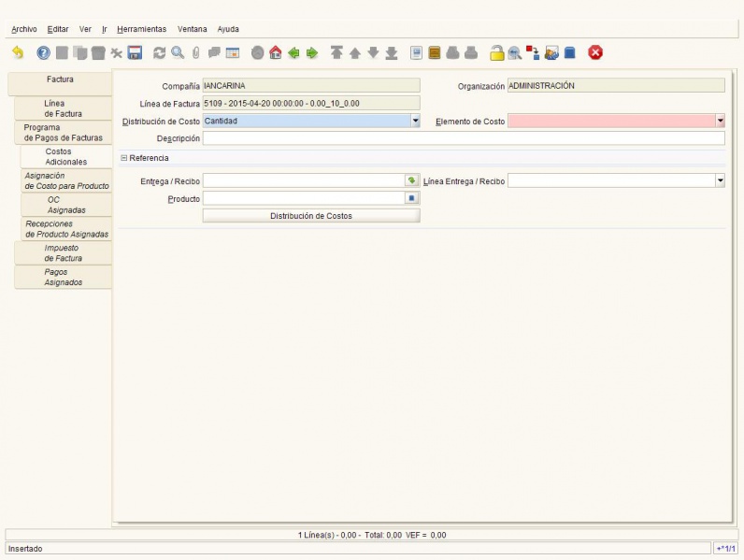Click the +*1/1 record counter

[x=725, y=549]
